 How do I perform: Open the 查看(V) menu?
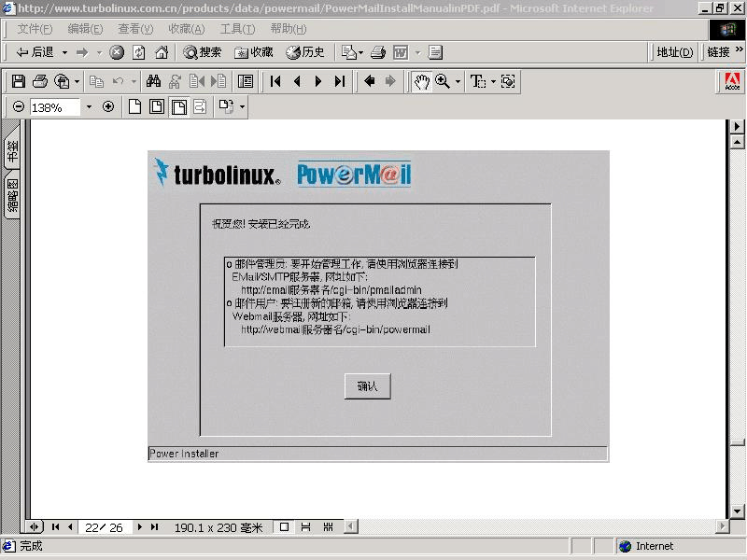pos(135,29)
